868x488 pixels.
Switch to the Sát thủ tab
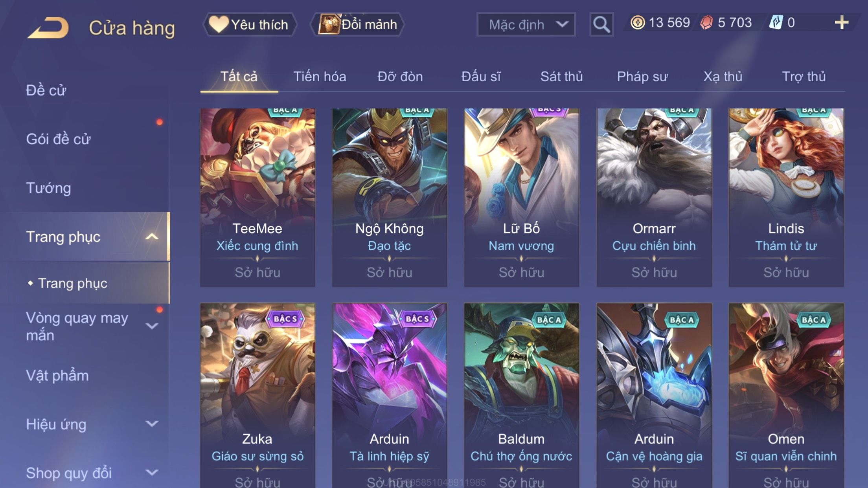pyautogui.click(x=561, y=77)
